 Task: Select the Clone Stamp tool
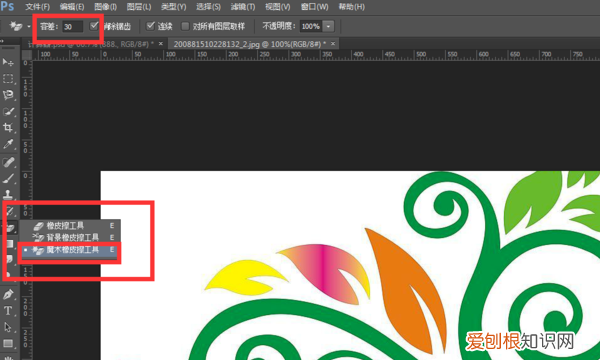pyautogui.click(x=8, y=194)
